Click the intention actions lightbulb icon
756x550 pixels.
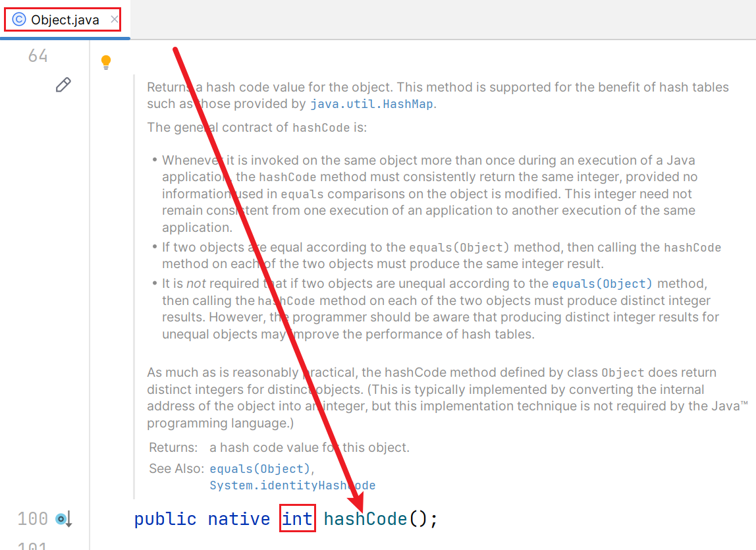106,61
